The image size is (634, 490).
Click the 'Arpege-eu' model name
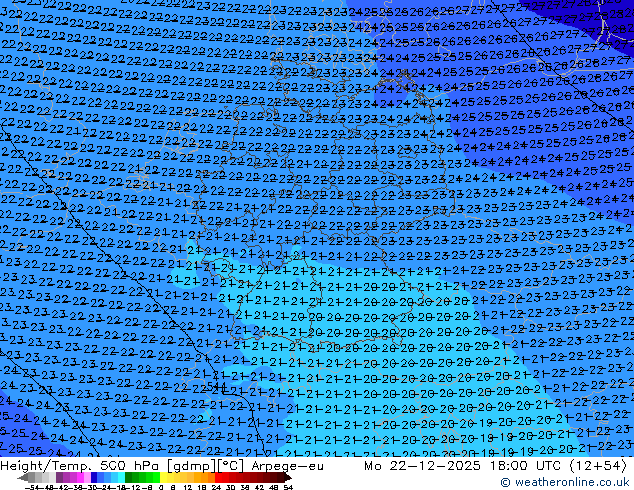click(x=287, y=466)
